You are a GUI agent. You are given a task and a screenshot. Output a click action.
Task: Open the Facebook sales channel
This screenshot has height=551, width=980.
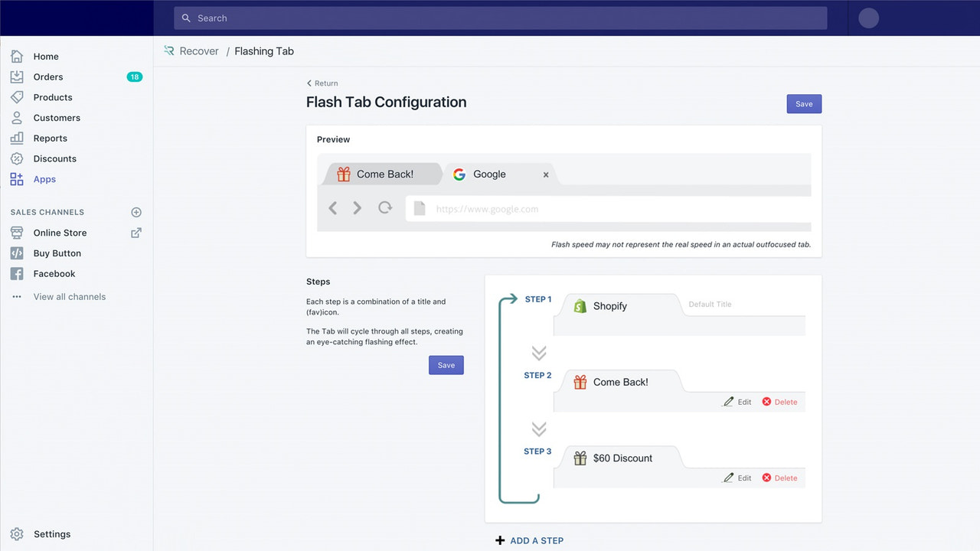pyautogui.click(x=54, y=273)
